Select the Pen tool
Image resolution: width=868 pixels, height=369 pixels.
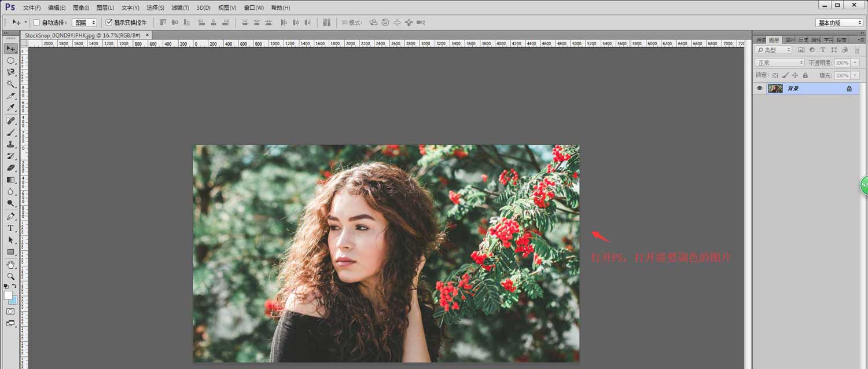pyautogui.click(x=10, y=216)
